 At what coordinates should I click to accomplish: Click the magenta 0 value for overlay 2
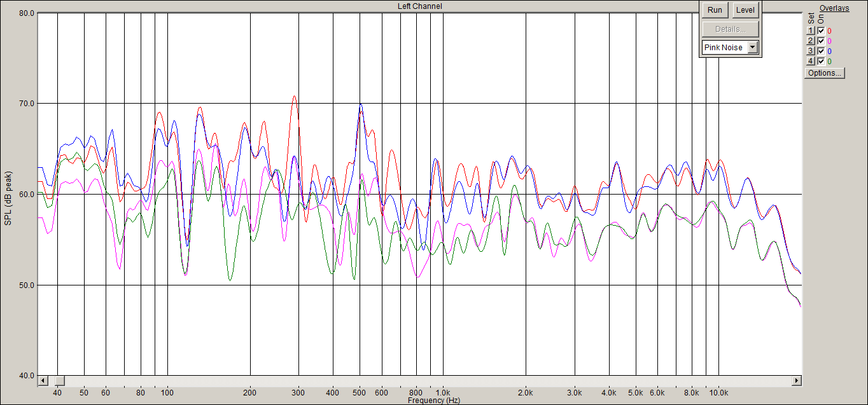[x=829, y=41]
